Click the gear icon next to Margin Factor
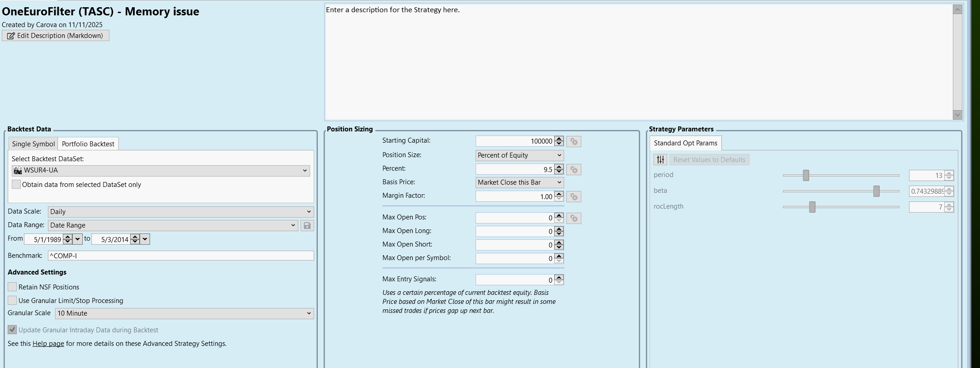This screenshot has width=980, height=368. (x=574, y=197)
